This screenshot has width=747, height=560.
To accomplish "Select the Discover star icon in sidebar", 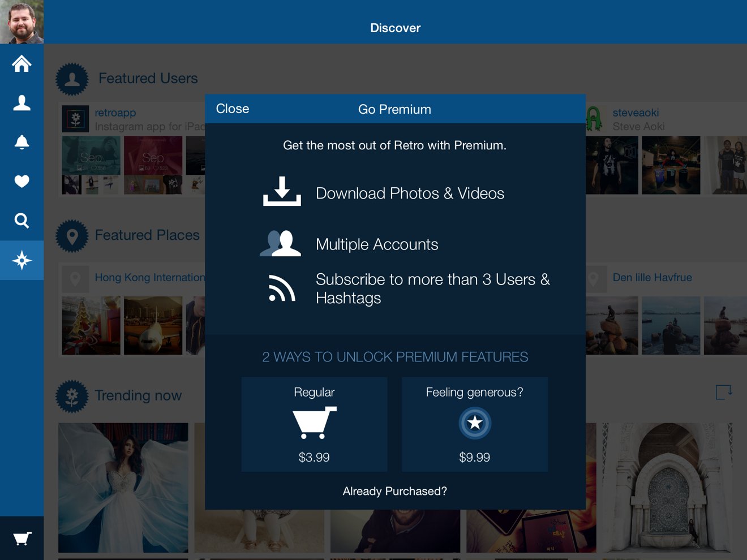I will click(x=22, y=260).
